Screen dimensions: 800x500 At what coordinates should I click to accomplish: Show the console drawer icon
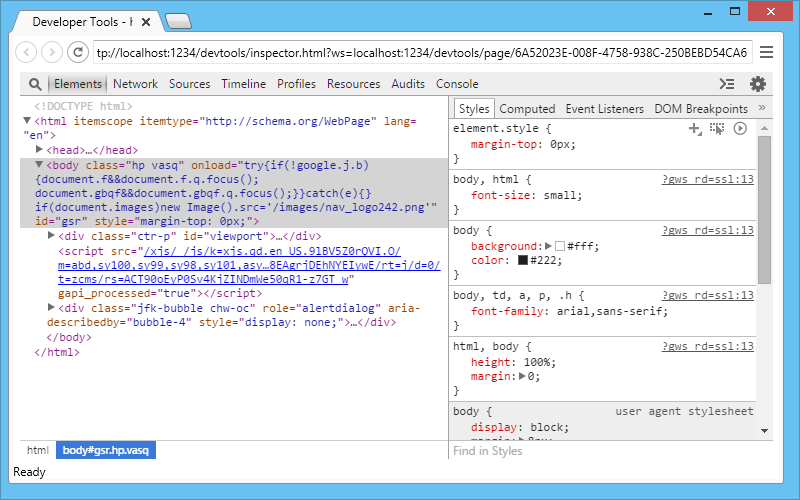click(x=727, y=84)
